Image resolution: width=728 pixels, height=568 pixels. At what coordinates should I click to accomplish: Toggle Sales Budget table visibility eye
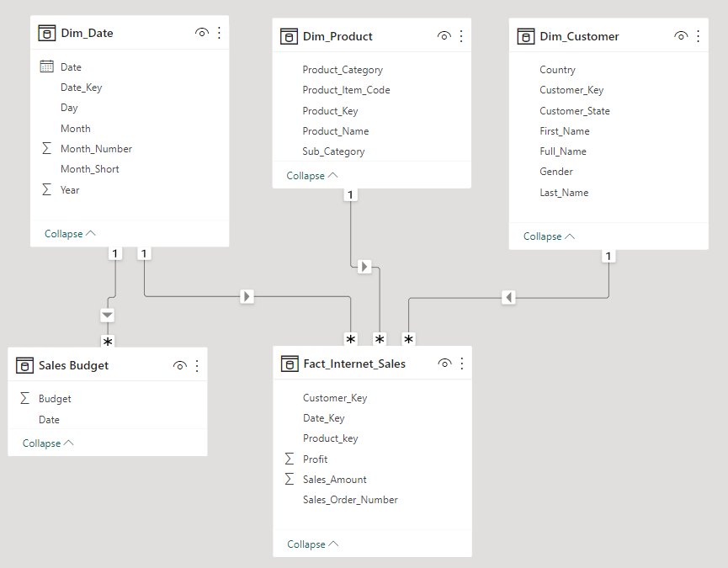click(x=179, y=365)
